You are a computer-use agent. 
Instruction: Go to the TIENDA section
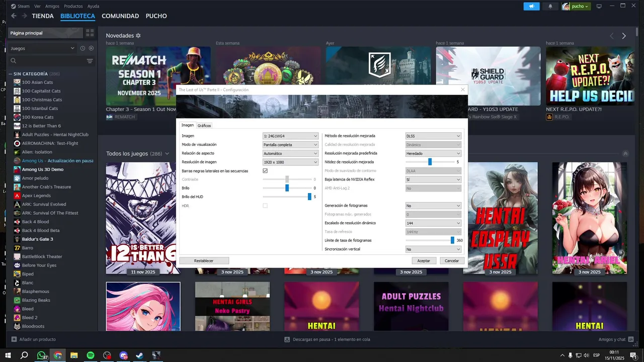pyautogui.click(x=43, y=16)
